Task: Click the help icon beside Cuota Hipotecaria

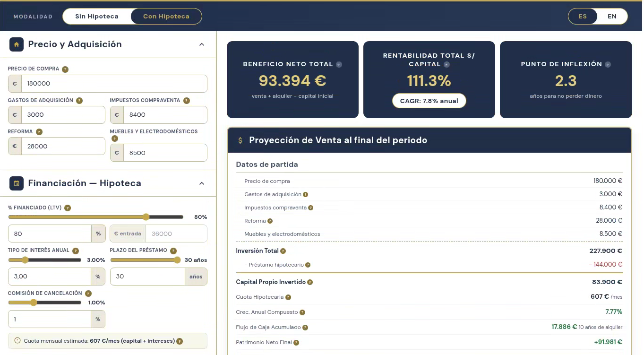Action: coord(288,297)
